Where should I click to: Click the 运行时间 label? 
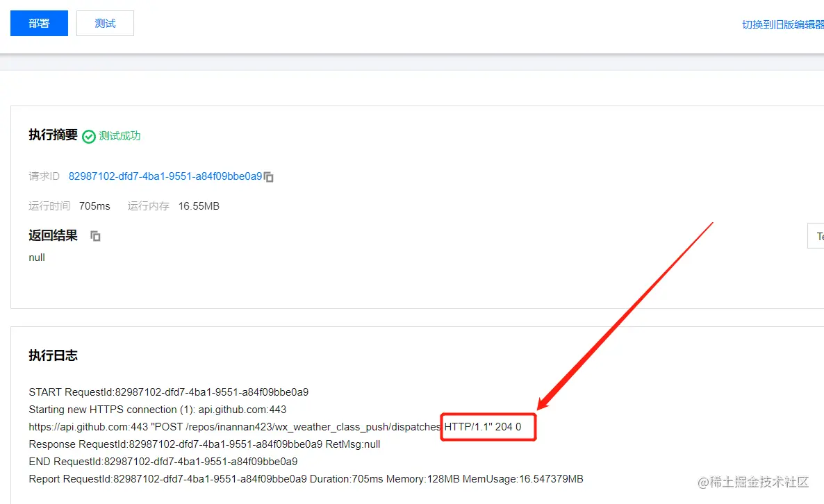click(x=49, y=206)
